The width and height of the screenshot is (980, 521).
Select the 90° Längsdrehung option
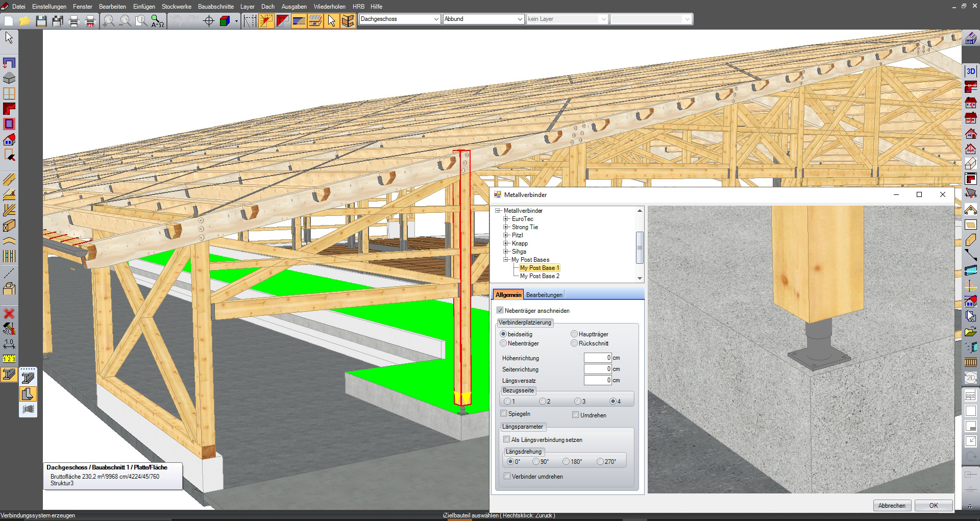pyautogui.click(x=536, y=461)
